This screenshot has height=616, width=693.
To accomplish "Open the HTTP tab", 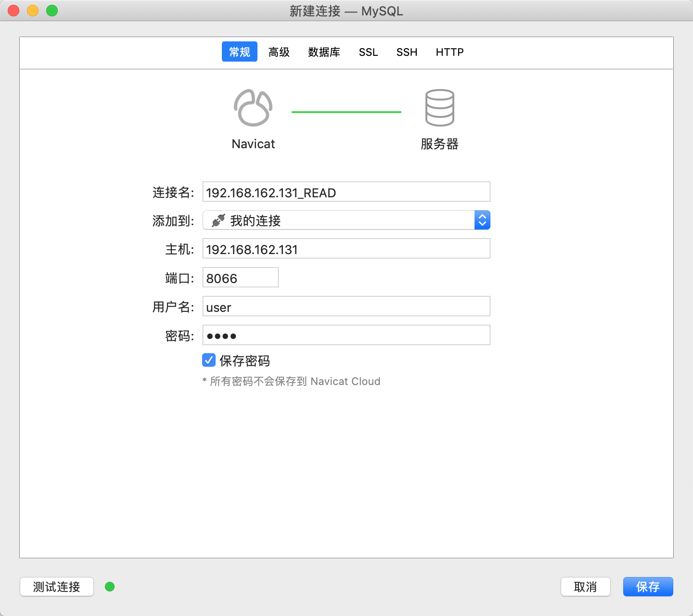I will tap(450, 52).
